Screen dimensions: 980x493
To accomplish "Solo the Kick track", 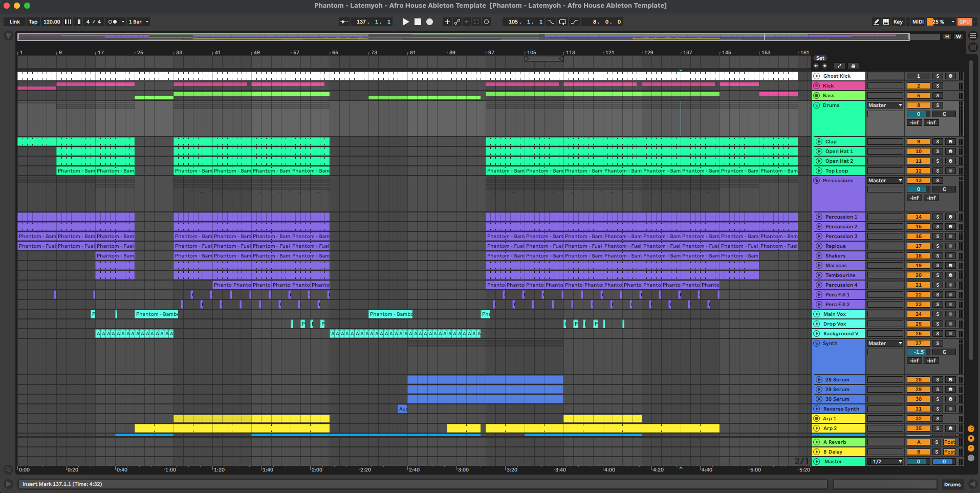I will click(938, 86).
